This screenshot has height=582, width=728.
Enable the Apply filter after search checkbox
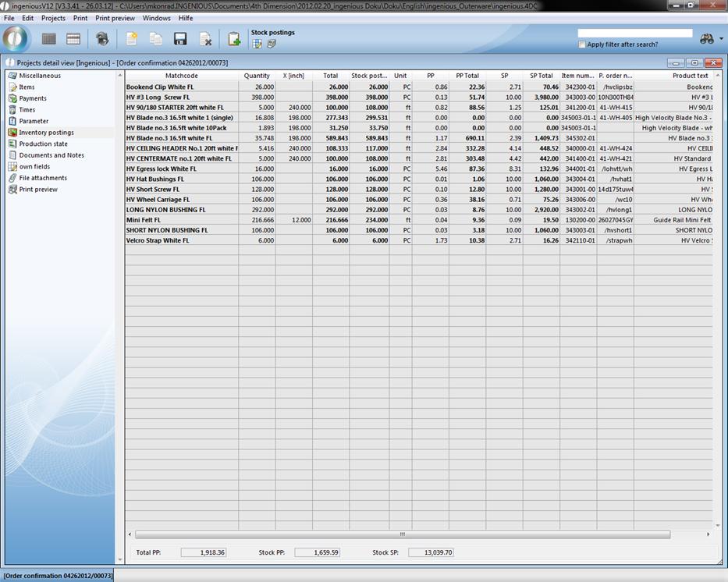click(582, 44)
